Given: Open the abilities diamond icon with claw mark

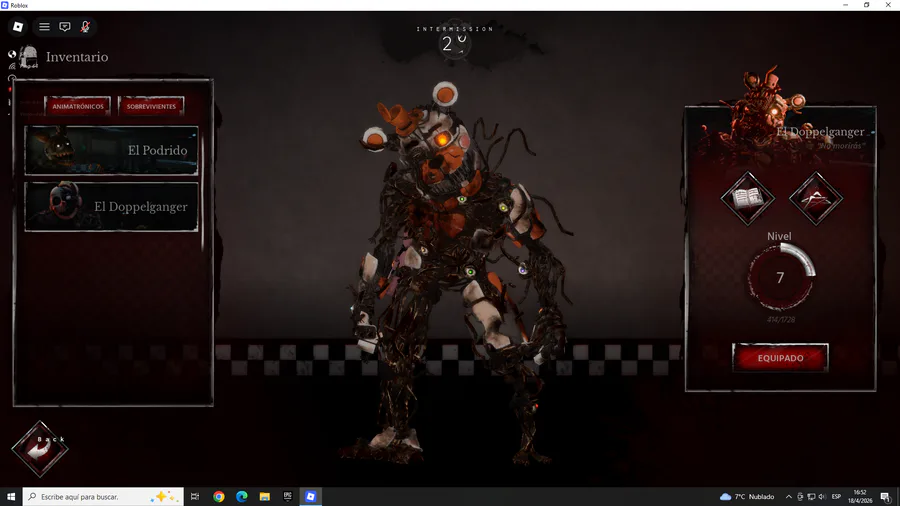Looking at the screenshot, I should pos(816,198).
